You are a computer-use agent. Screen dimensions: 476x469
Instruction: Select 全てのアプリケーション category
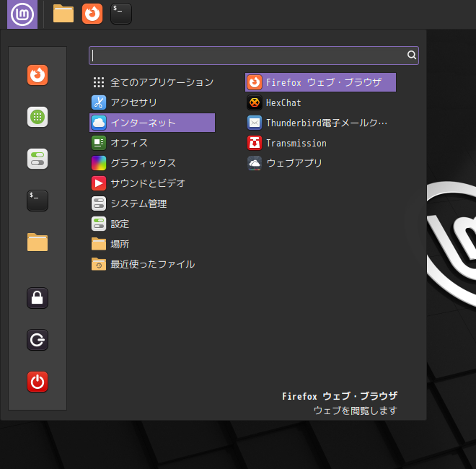[152, 82]
